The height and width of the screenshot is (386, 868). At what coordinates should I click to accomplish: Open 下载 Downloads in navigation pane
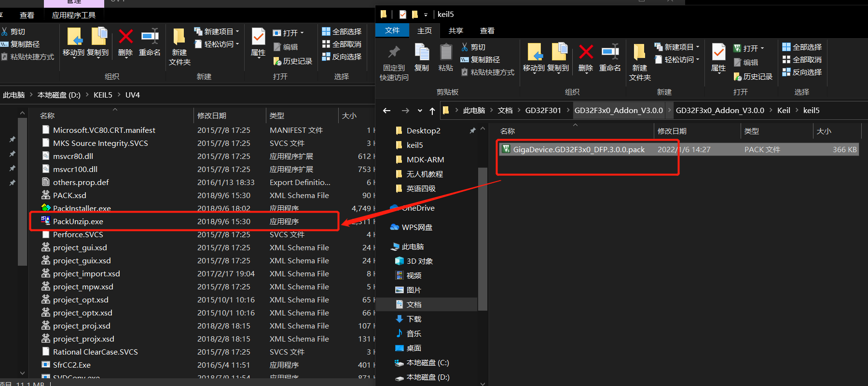pos(413,319)
